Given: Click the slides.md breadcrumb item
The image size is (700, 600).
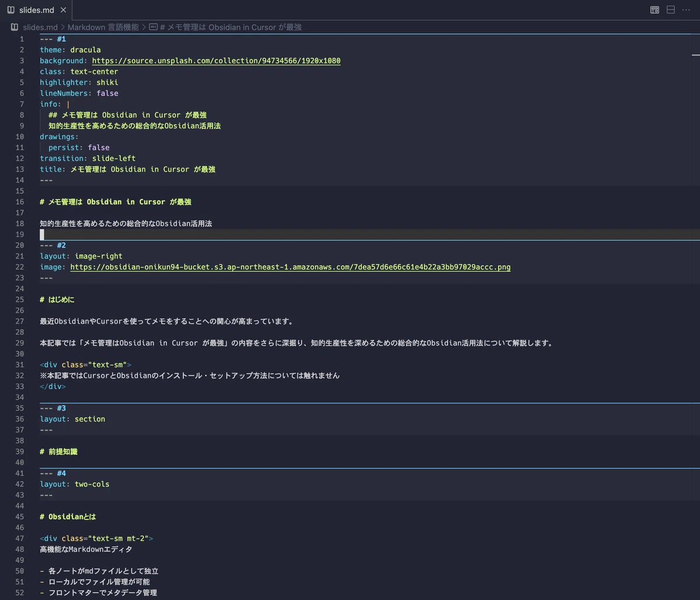Looking at the screenshot, I should point(40,27).
